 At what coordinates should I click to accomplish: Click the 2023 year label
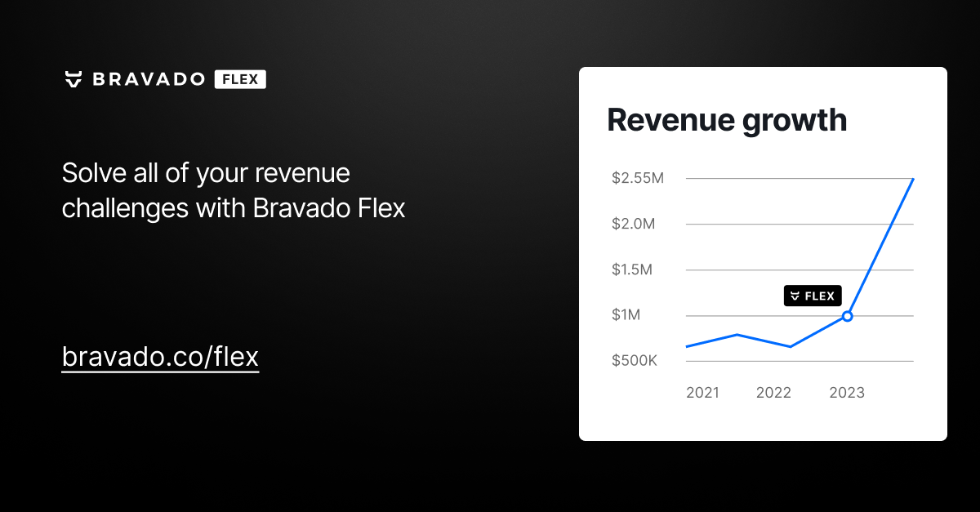click(x=847, y=393)
